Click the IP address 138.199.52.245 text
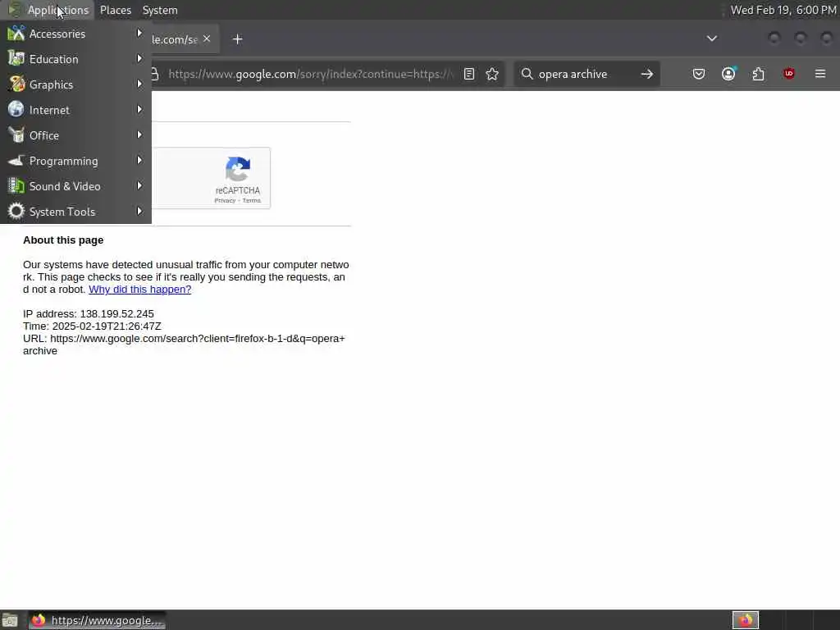The height and width of the screenshot is (630, 840). click(x=89, y=314)
